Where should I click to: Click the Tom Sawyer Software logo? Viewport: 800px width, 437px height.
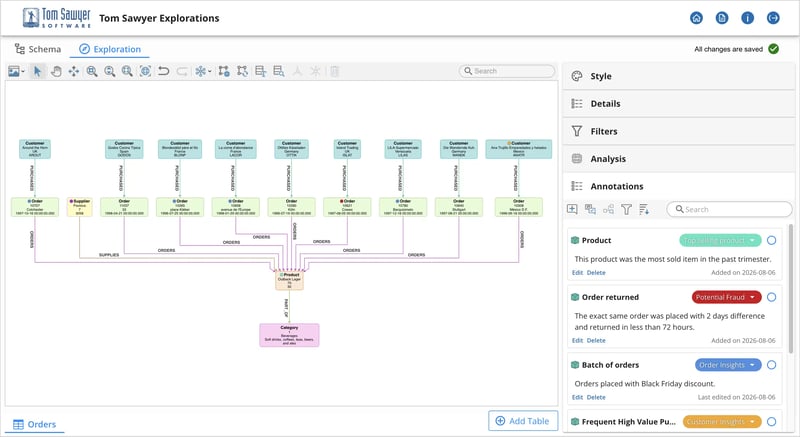(x=57, y=18)
